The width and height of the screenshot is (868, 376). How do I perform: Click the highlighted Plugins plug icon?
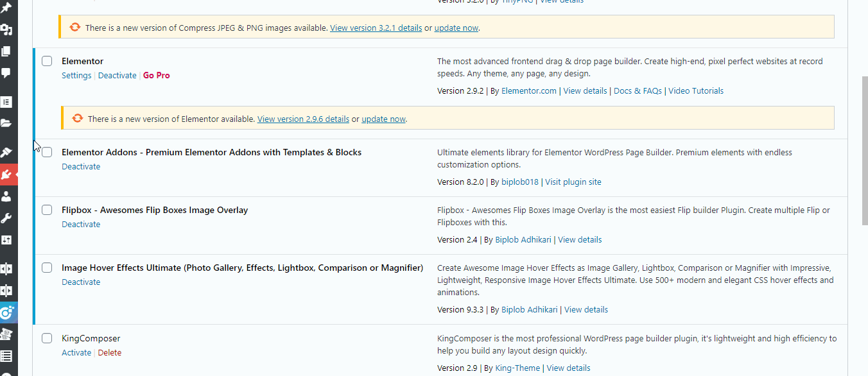(6, 175)
